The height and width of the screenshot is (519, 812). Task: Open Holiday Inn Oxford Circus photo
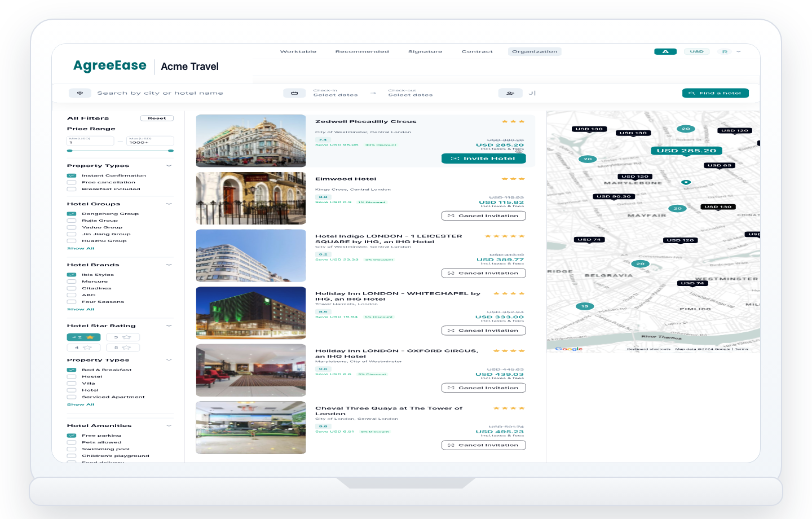(x=251, y=370)
